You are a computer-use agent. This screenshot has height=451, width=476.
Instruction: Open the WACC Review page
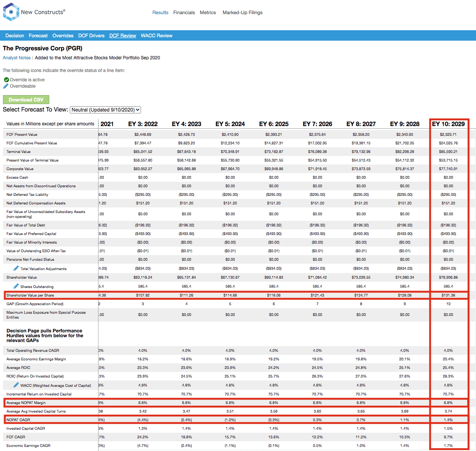(x=157, y=35)
